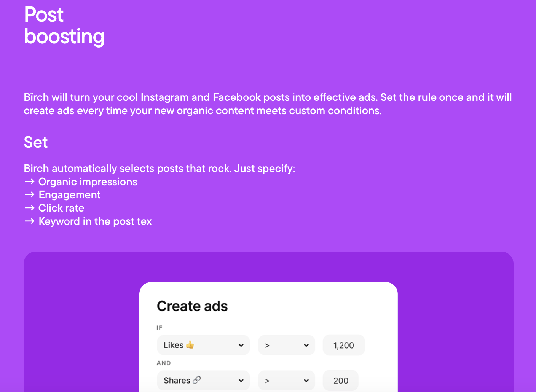The width and height of the screenshot is (536, 392).
Task: Click the 1,200 value field
Action: pyautogui.click(x=343, y=345)
